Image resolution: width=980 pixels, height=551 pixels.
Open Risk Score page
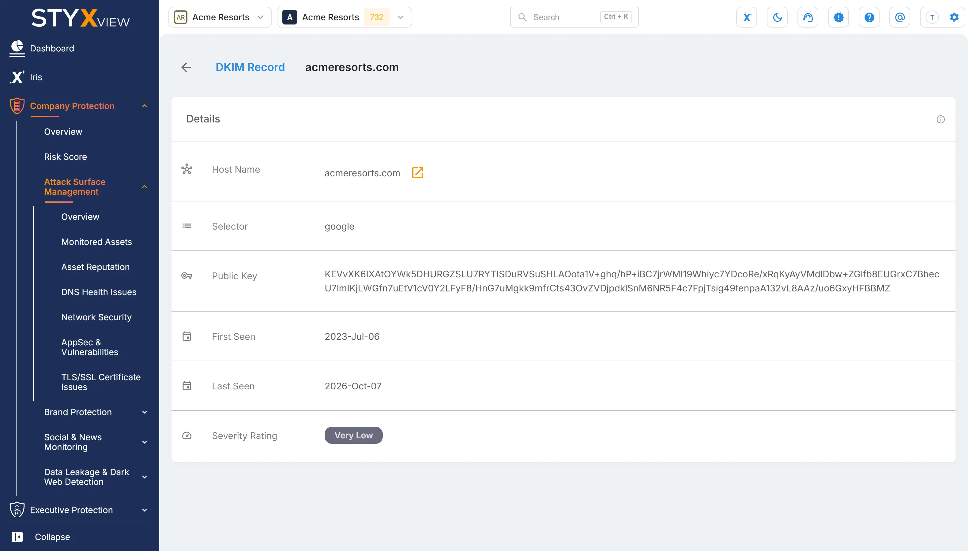pos(66,157)
